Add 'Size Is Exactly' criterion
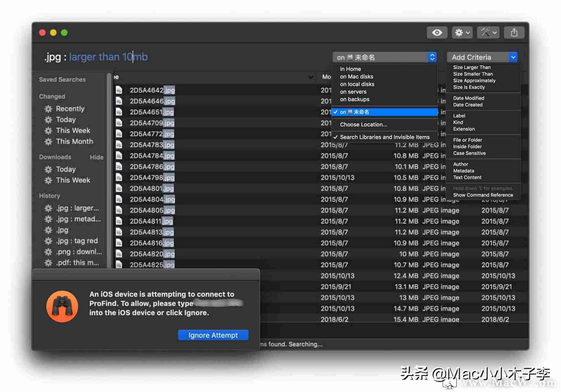Image resolution: width=561 pixels, height=392 pixels. point(469,87)
